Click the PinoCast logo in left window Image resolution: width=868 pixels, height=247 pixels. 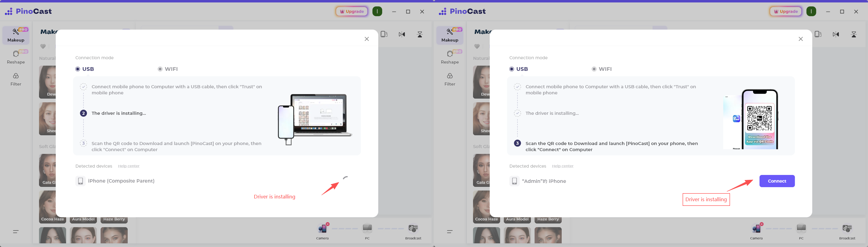click(x=28, y=12)
